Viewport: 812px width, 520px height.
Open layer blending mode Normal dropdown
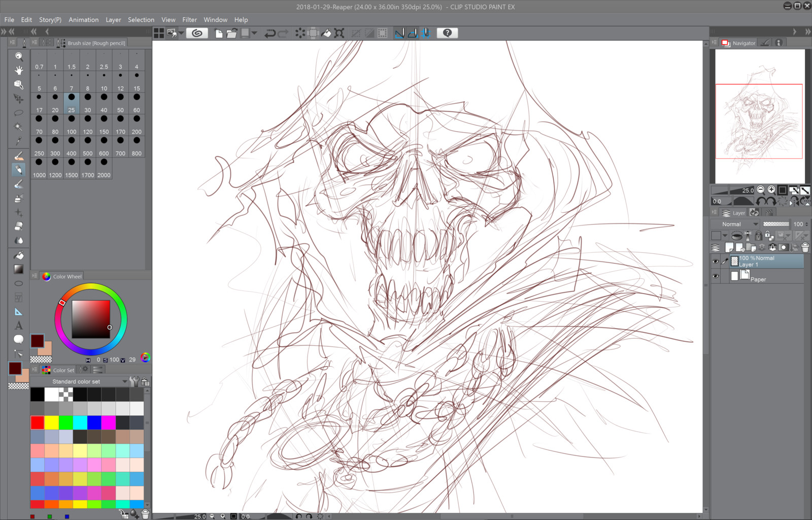tap(735, 224)
